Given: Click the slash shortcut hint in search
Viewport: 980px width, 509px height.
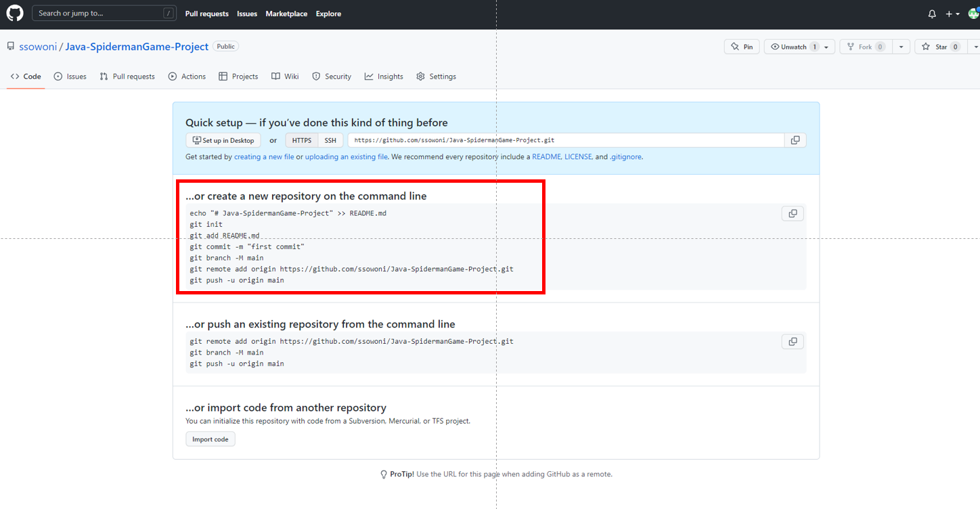Looking at the screenshot, I should [x=167, y=14].
